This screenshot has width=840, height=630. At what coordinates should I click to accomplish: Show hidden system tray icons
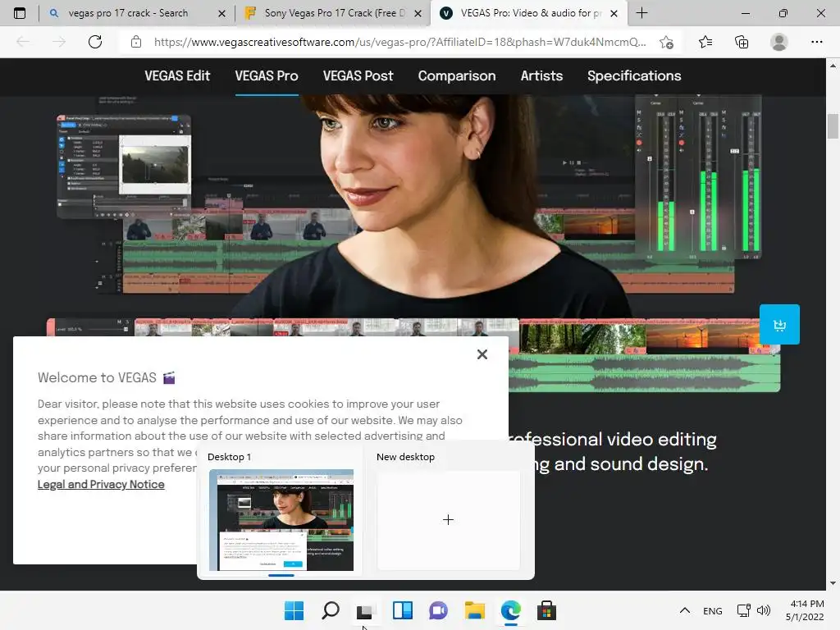685,610
